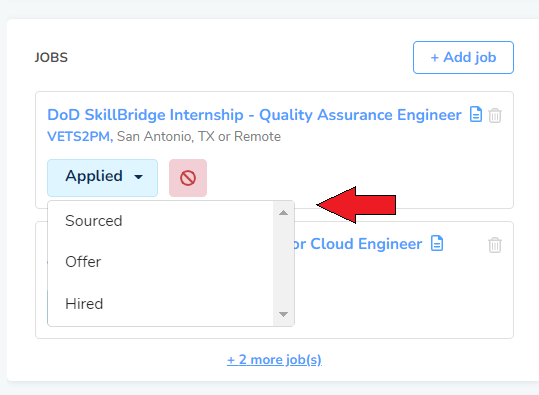This screenshot has height=395, width=539.
Task: Click the caret arrow beside Applied
Action: point(139,177)
